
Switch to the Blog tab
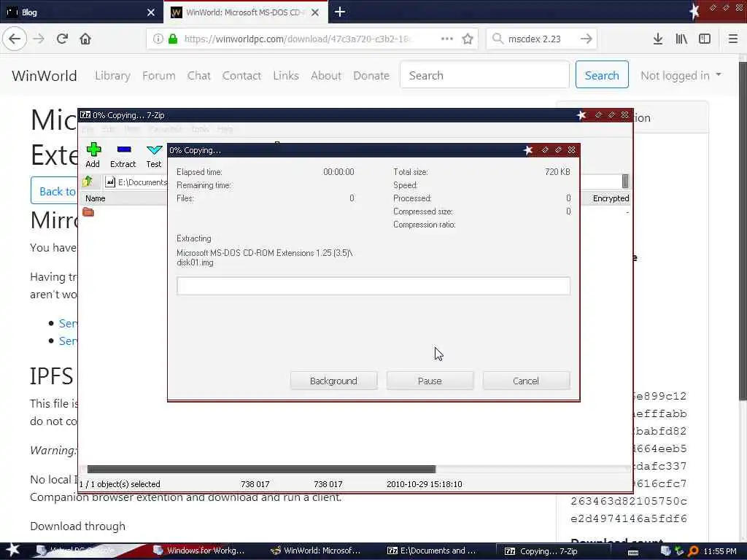click(x=82, y=12)
